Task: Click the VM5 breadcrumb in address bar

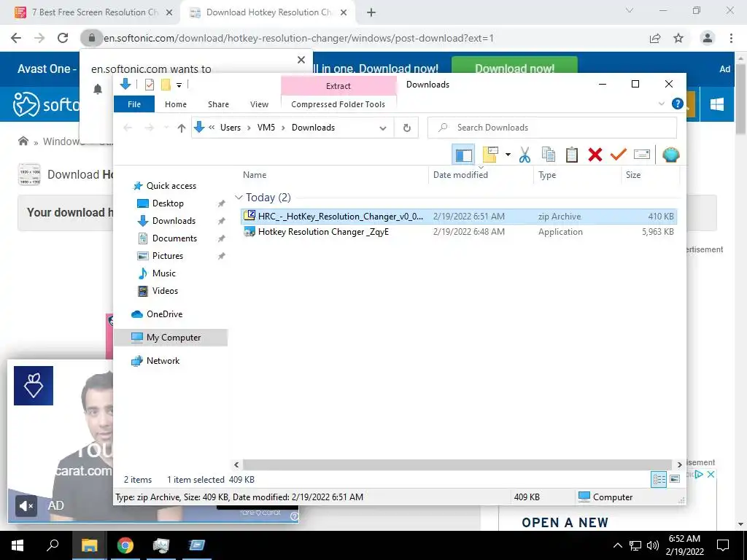Action: pos(266,128)
